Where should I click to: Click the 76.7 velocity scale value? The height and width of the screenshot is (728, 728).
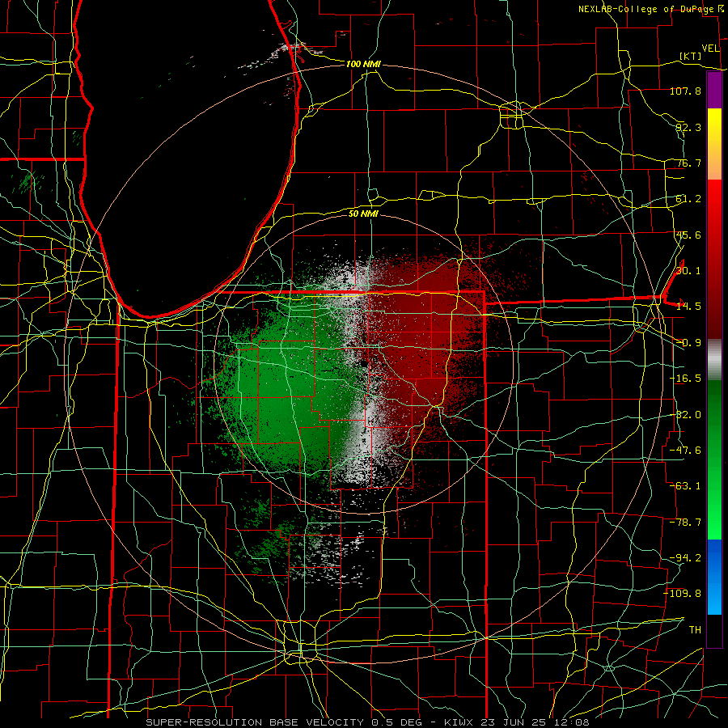click(688, 163)
